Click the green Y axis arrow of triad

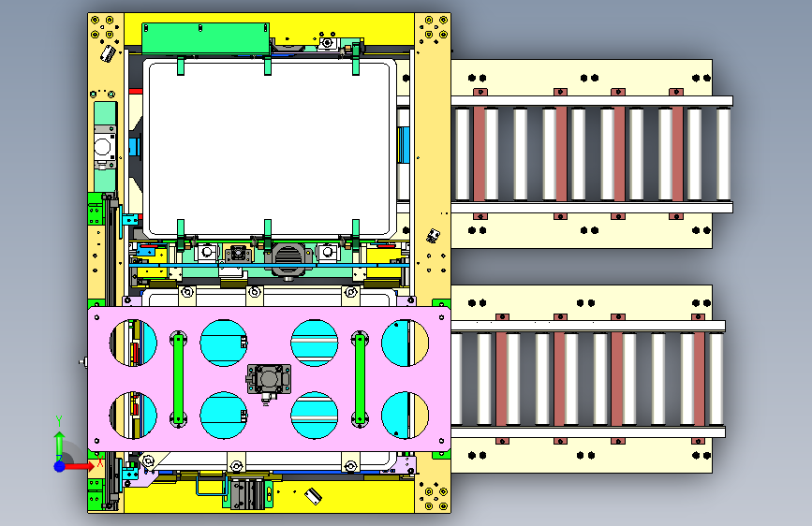click(x=59, y=445)
